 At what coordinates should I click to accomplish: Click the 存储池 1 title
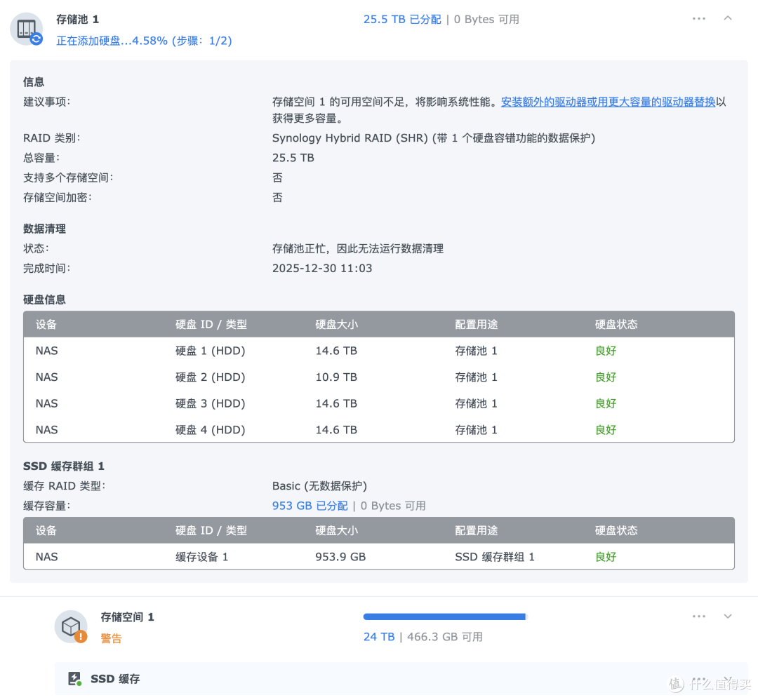point(77,20)
